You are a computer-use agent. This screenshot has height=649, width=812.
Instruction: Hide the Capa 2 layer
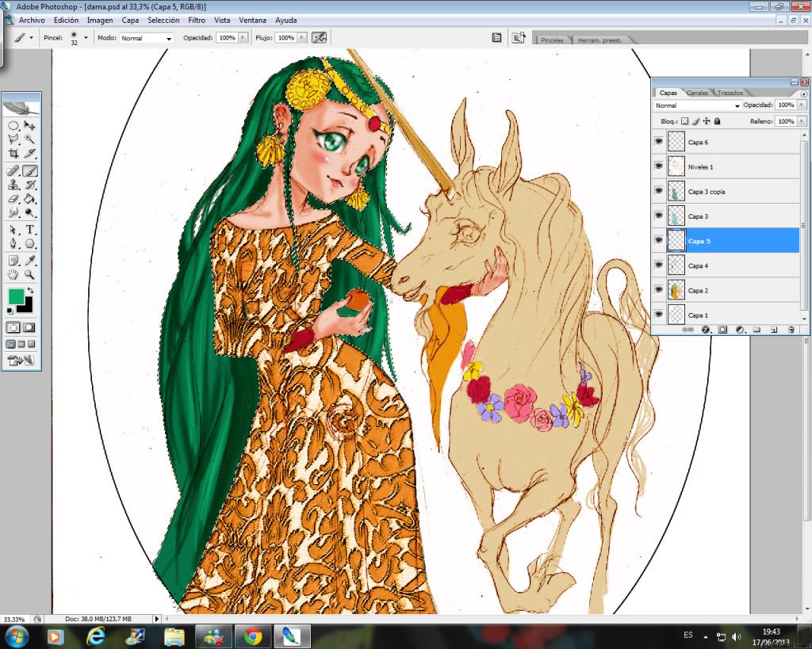pyautogui.click(x=659, y=289)
